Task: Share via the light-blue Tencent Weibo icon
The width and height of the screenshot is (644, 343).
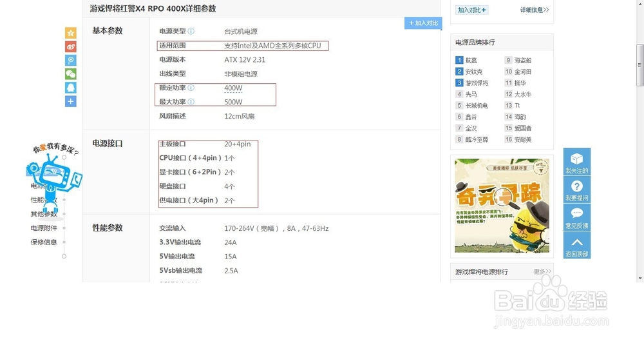Action: click(71, 60)
